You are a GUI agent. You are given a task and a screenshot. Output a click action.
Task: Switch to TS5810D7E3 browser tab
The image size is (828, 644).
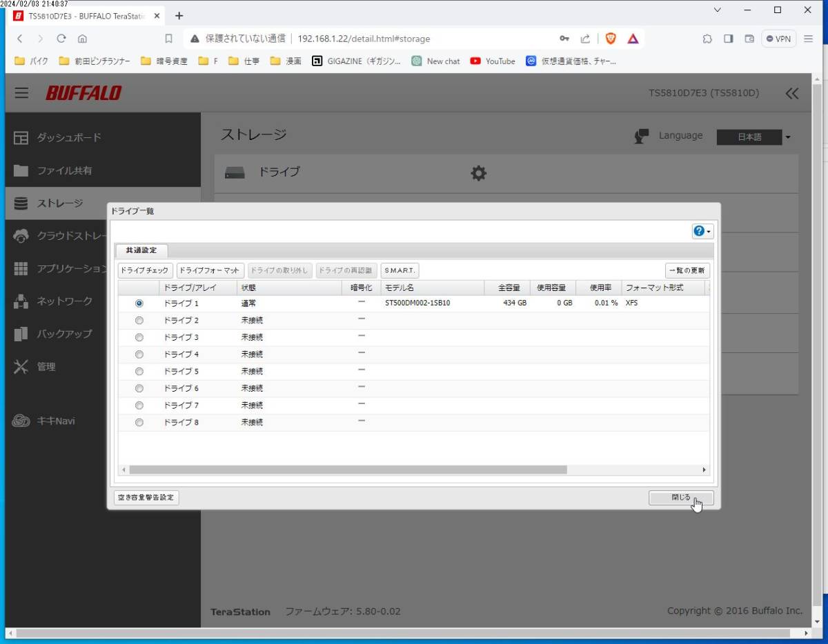86,15
